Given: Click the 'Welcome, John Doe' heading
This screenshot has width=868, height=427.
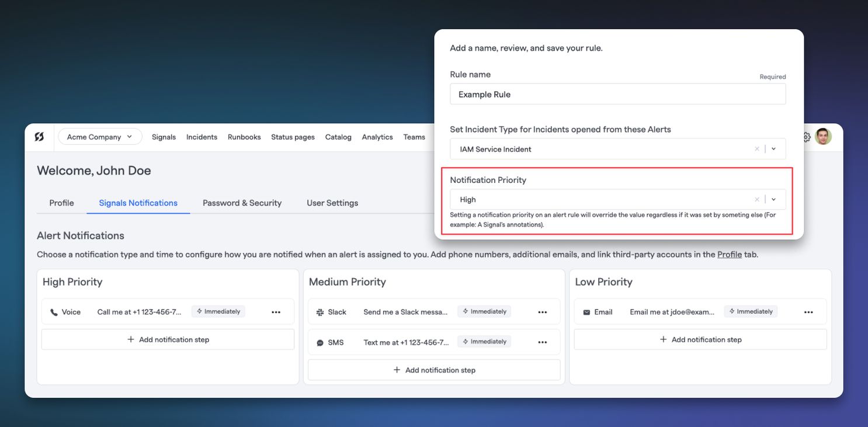Looking at the screenshot, I should (x=94, y=171).
